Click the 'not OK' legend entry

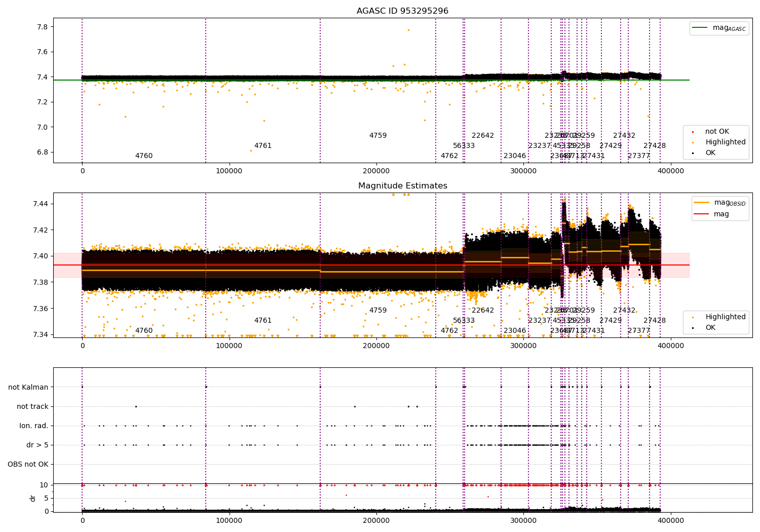716,132
